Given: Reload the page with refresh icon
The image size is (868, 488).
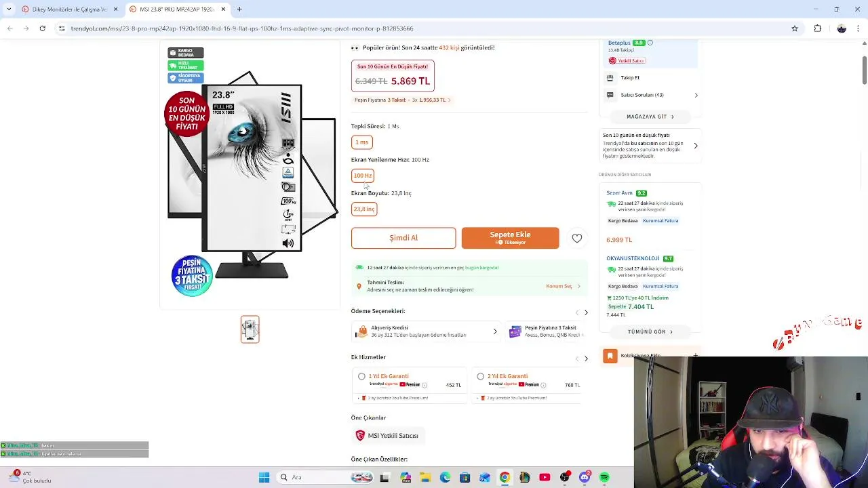Looking at the screenshot, I should 42,28.
